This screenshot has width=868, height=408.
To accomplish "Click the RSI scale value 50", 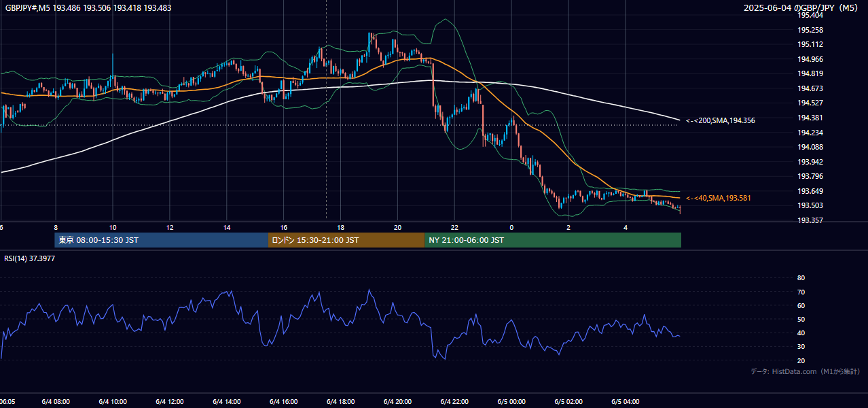I will pyautogui.click(x=801, y=319).
